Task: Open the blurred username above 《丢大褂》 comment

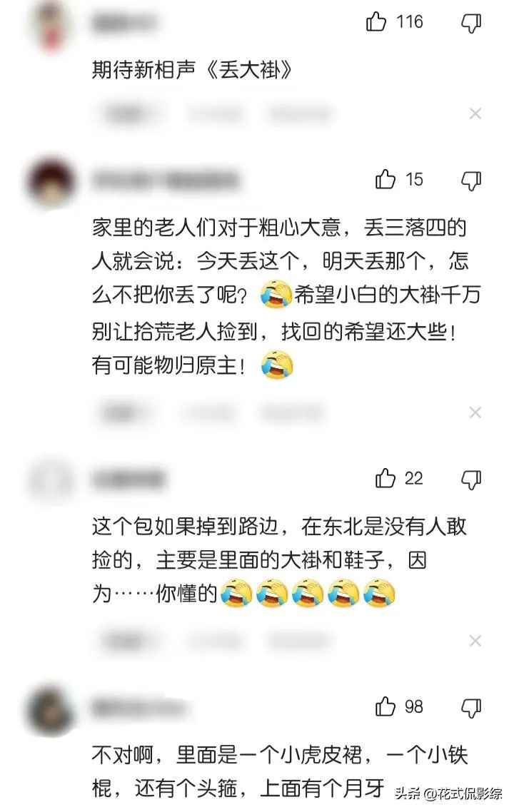Action: click(124, 22)
